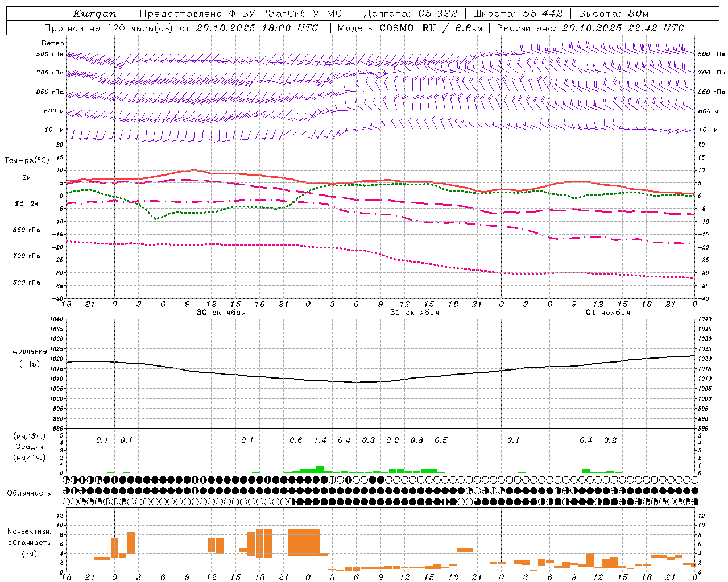Image resolution: width=728 pixels, height=582 pixels.
Task: Click the 0.2 precipitation value
Action: click(610, 440)
